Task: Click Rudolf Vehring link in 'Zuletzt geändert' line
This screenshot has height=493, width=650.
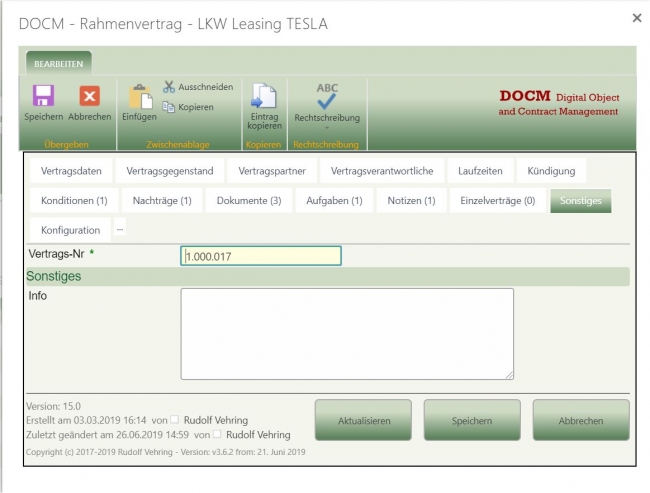Action: click(258, 435)
